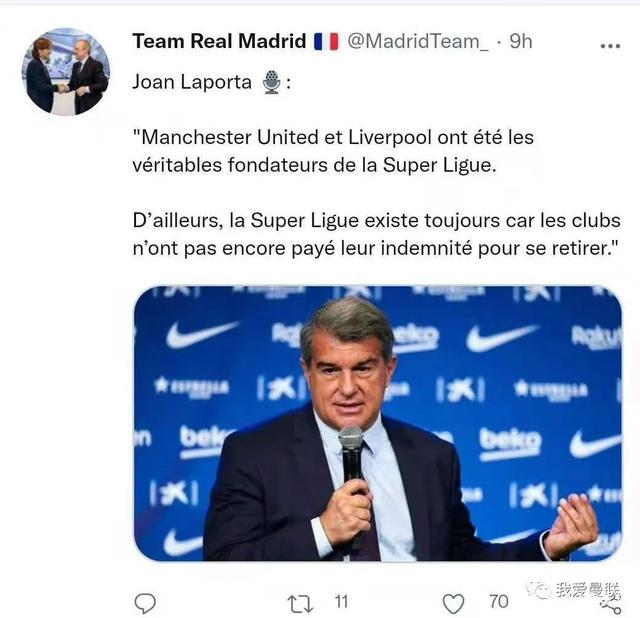Screen dimensions: 640x618
Task: Open the Team Real Madrid display name
Action: click(x=219, y=41)
